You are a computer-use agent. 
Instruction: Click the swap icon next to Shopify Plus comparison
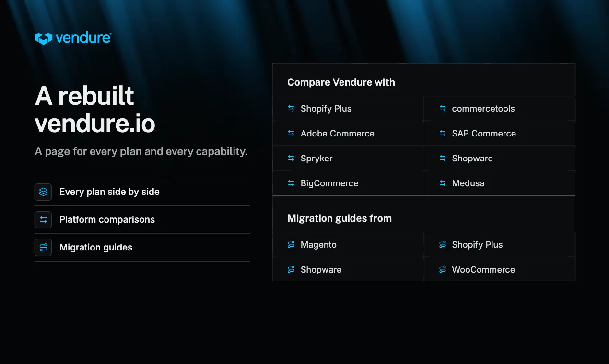pyautogui.click(x=291, y=108)
